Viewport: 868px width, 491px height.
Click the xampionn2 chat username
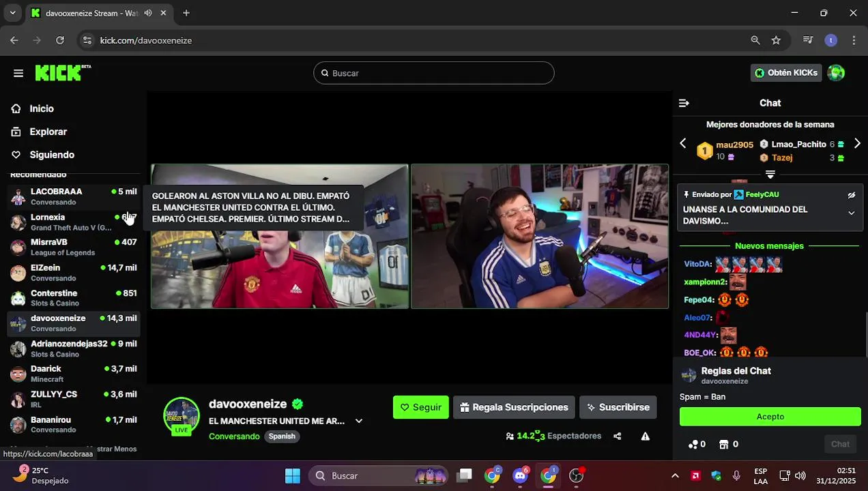pos(705,282)
